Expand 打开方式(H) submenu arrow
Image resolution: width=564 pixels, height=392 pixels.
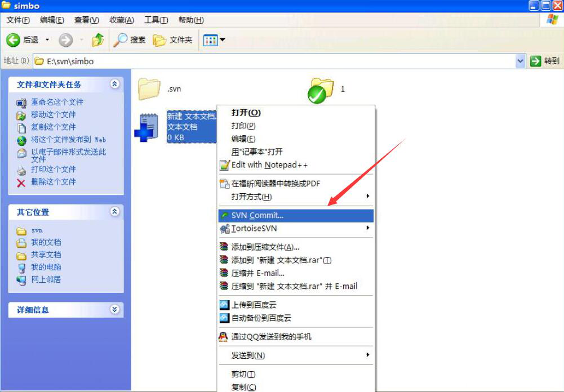(367, 196)
